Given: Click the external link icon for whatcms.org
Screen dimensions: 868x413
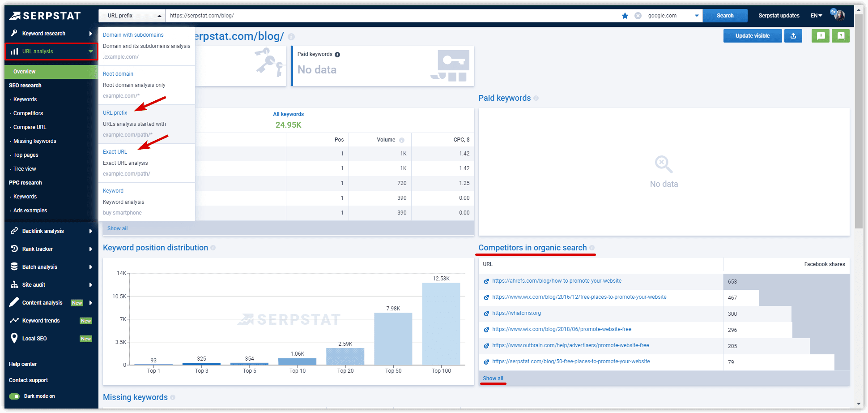Looking at the screenshot, I should pos(486,314).
